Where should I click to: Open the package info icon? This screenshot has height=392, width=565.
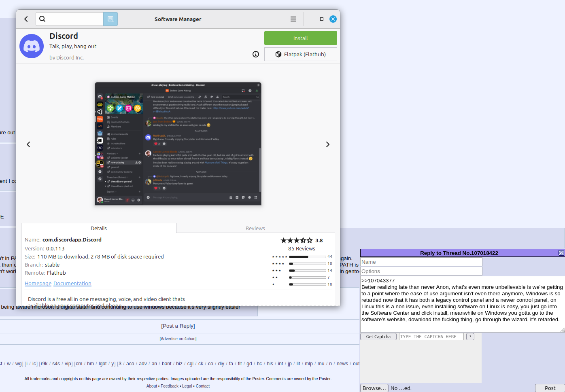coord(256,54)
